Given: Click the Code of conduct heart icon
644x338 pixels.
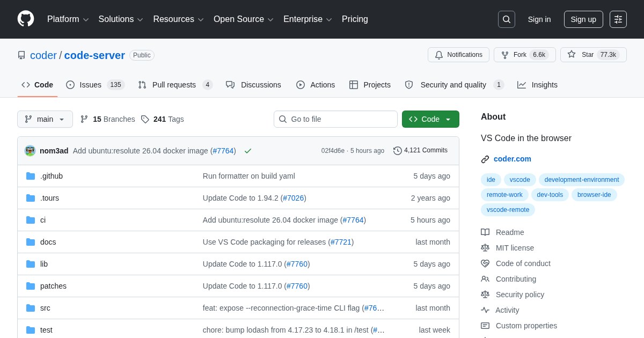Looking at the screenshot, I should tap(485, 263).
